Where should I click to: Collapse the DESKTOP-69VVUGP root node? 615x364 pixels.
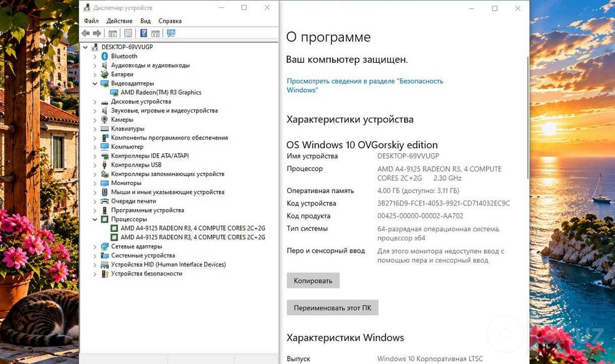point(85,47)
